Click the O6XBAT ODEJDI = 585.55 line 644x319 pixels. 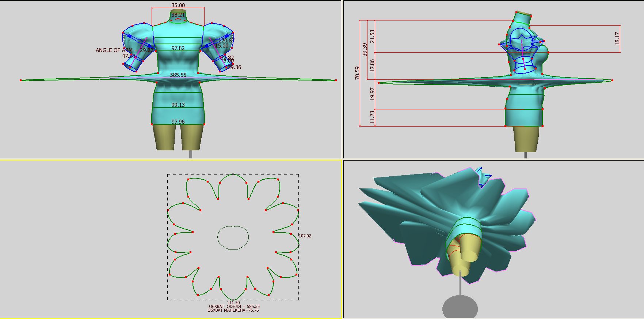[x=234, y=307]
